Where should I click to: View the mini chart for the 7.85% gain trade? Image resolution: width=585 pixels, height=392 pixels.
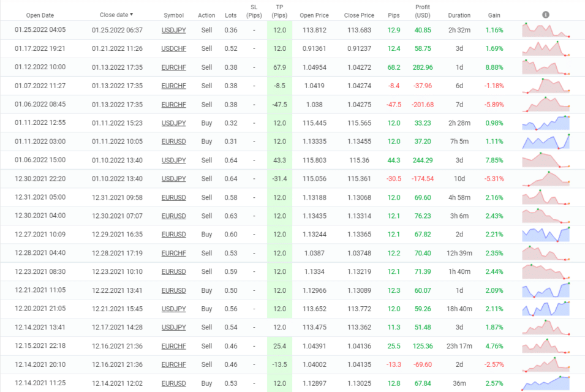(545, 160)
